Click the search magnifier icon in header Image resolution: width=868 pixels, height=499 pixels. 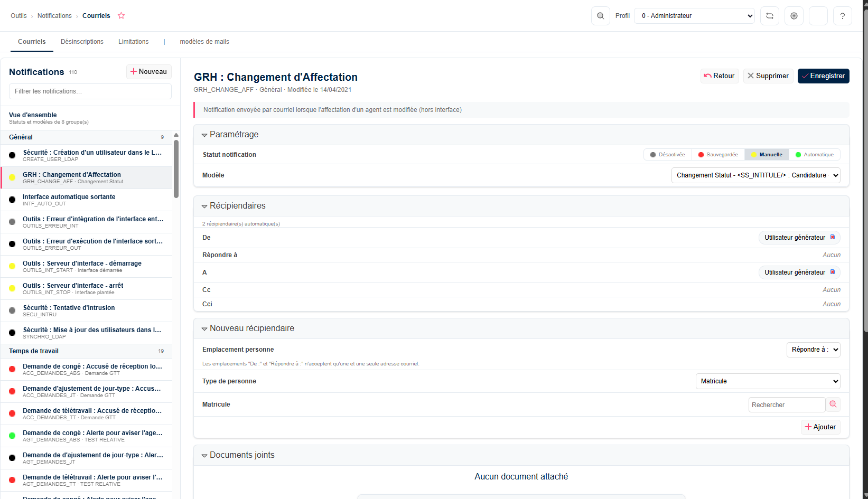point(600,16)
